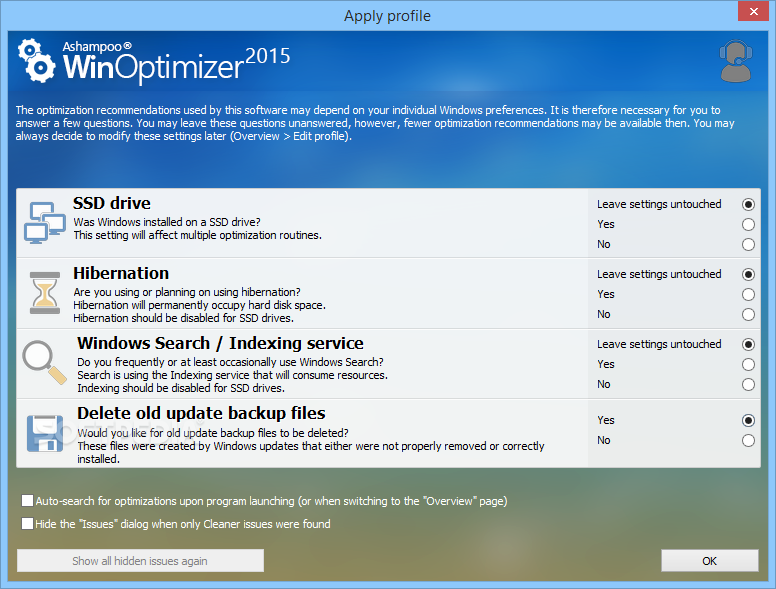
Task: Click the optimization recommendations intro paragraph
Action: (375, 123)
